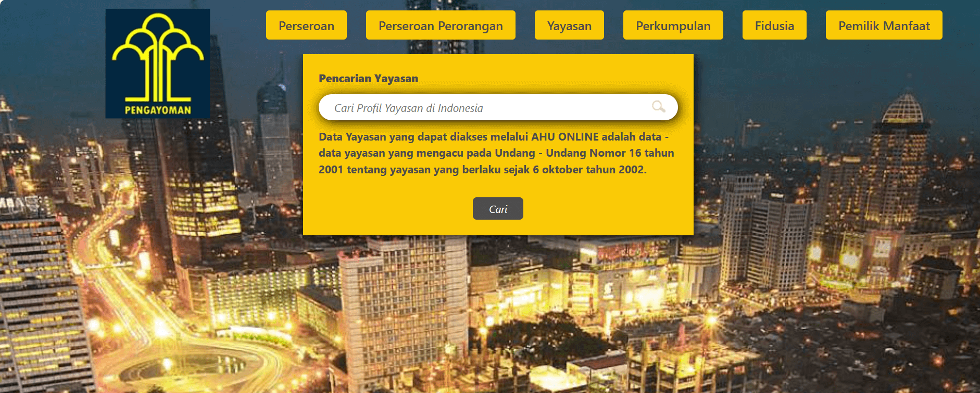Image resolution: width=980 pixels, height=393 pixels.
Task: Click the Pencarian Yayasan heading
Action: (368, 79)
